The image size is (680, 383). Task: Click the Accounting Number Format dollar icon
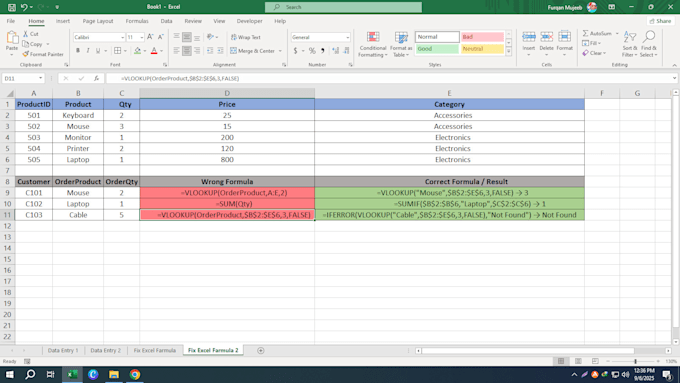[x=295, y=51]
